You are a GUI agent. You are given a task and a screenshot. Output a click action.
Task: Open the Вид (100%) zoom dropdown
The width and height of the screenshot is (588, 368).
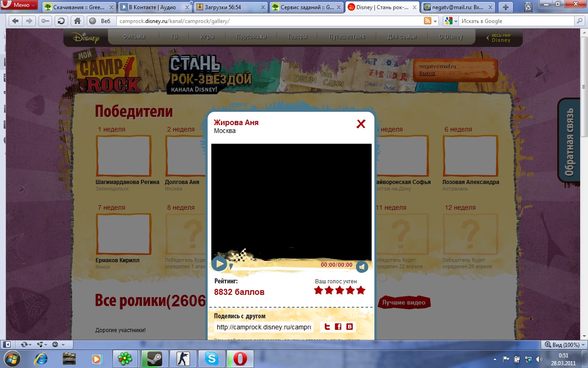[x=564, y=345]
